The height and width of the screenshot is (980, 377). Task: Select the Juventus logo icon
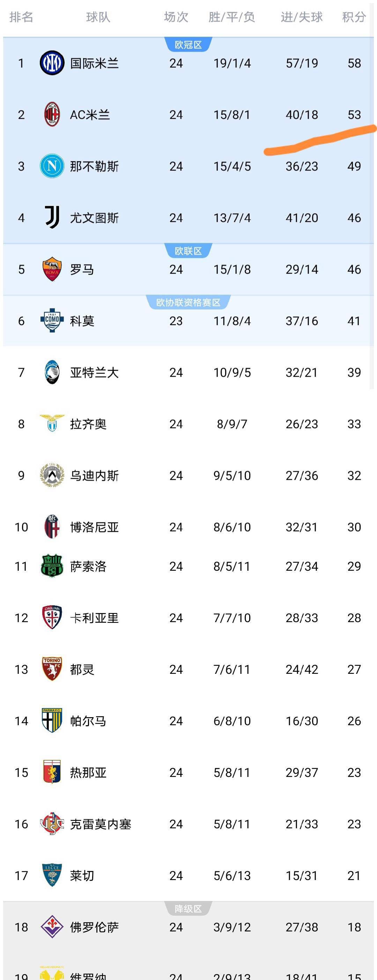52,218
